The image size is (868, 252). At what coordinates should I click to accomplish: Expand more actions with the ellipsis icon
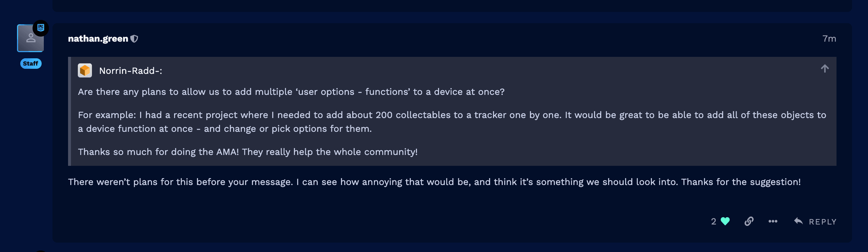click(x=773, y=221)
